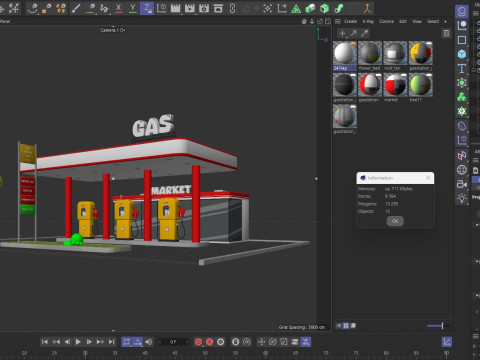Click the green cloner MoGraph icon
The image size is (480, 360).
tap(462, 97)
